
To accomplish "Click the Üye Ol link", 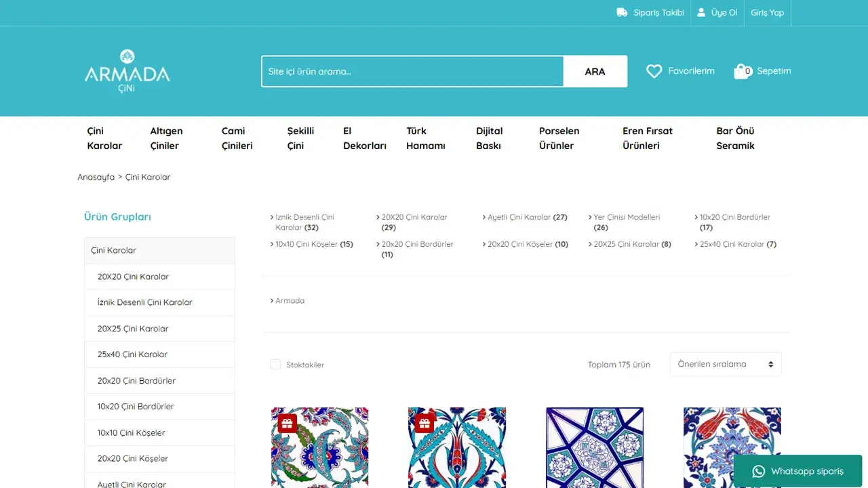I will coord(724,13).
